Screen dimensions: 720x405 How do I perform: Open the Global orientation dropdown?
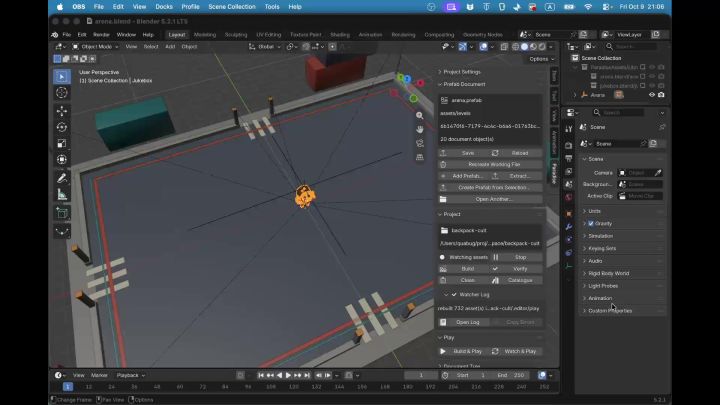[x=264, y=47]
